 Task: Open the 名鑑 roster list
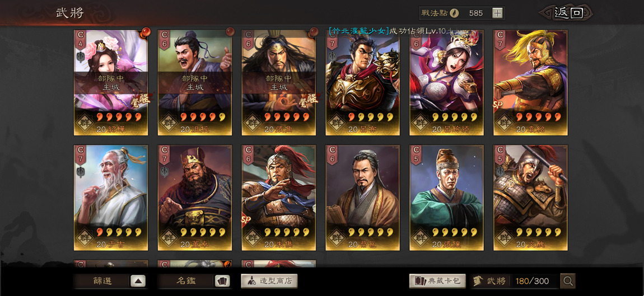(186, 281)
